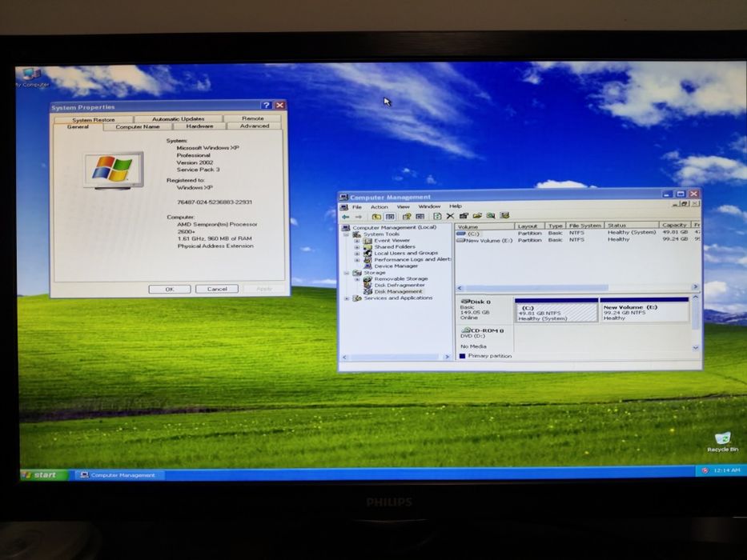Select Removable Storage in the tree
The image size is (747, 560).
[400, 278]
